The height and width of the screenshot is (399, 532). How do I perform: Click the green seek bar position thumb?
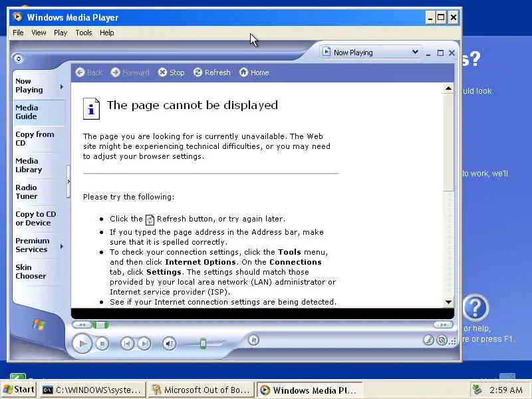[101, 325]
